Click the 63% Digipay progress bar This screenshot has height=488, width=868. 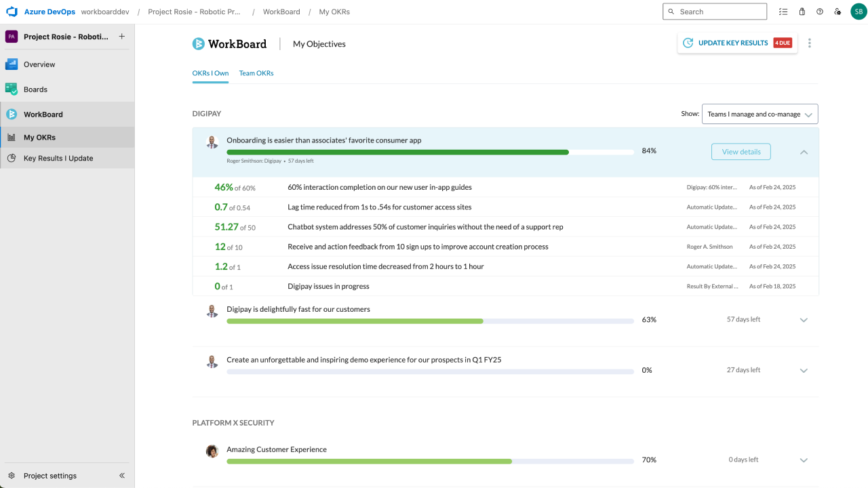[x=430, y=321]
